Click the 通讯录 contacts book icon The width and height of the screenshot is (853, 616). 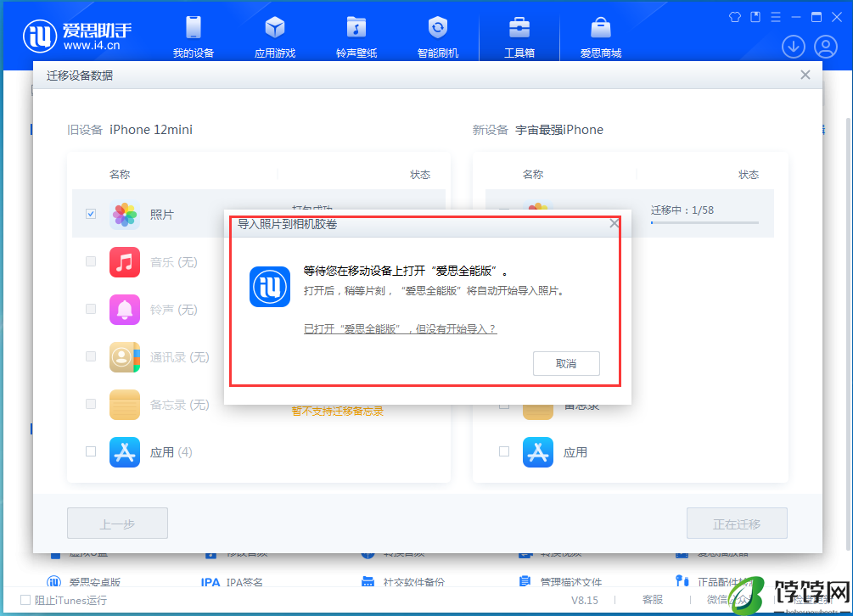[125, 357]
